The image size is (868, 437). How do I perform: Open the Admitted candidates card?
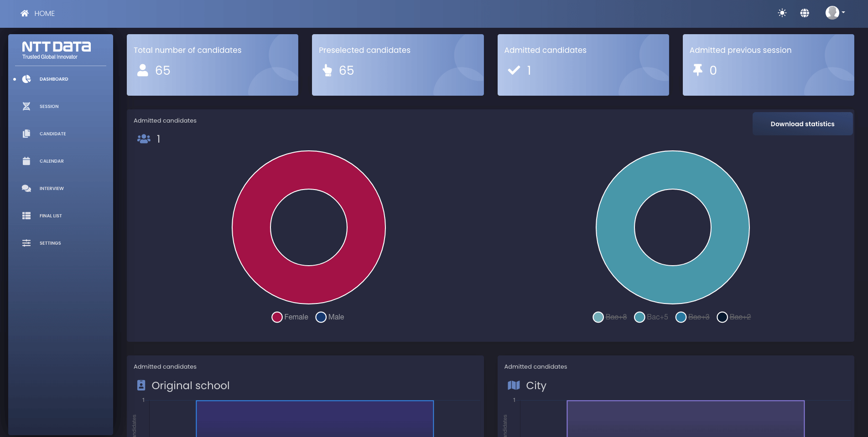(583, 65)
